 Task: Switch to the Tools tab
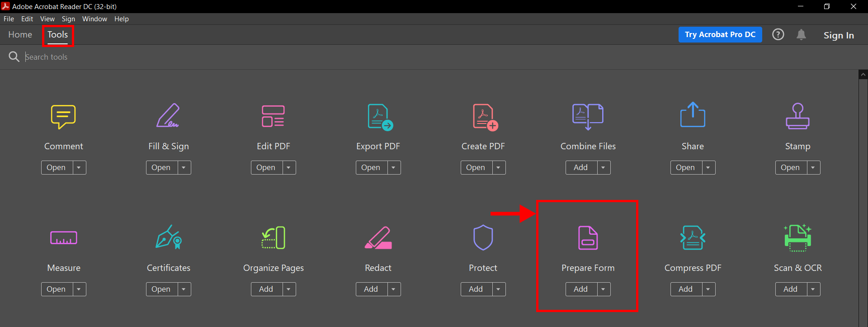point(58,35)
